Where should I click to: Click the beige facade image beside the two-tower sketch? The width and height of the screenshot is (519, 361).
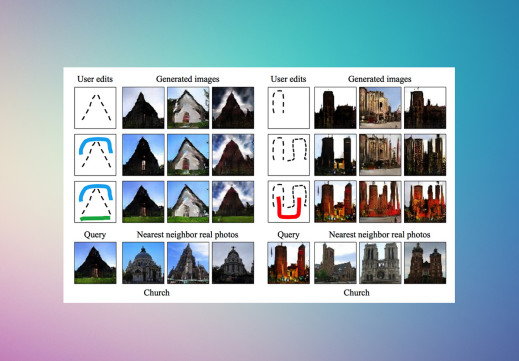(x=380, y=155)
